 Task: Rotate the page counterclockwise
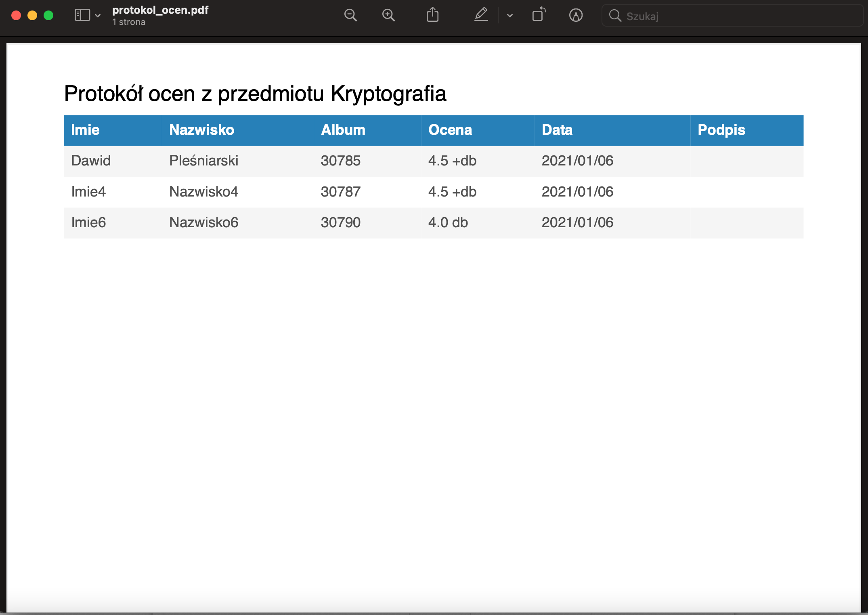pos(539,15)
